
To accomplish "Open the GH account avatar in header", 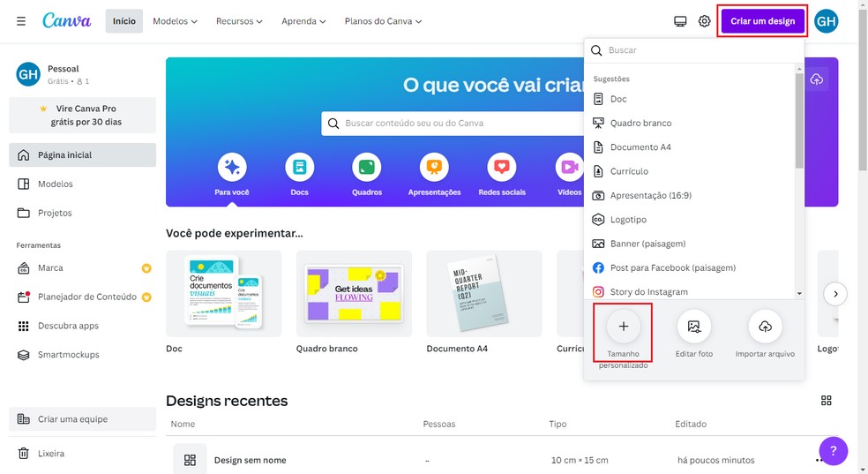I will pos(826,21).
